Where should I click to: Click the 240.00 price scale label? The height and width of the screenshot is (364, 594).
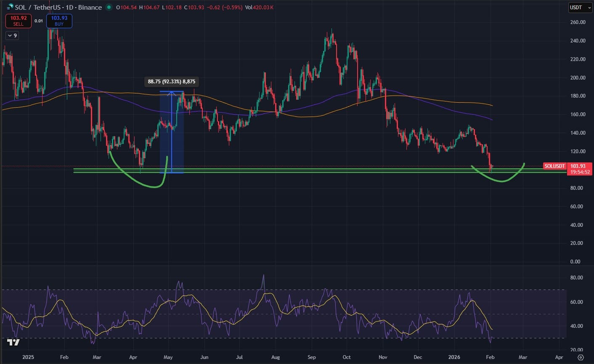click(x=578, y=41)
